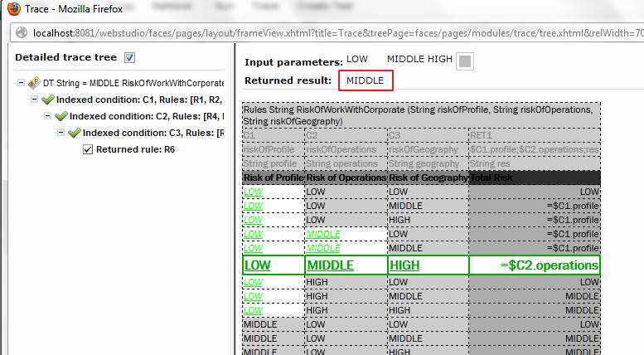Image resolution: width=644 pixels, height=355 pixels.
Task: Click the globe icon beside the URL
Action: 22,32
